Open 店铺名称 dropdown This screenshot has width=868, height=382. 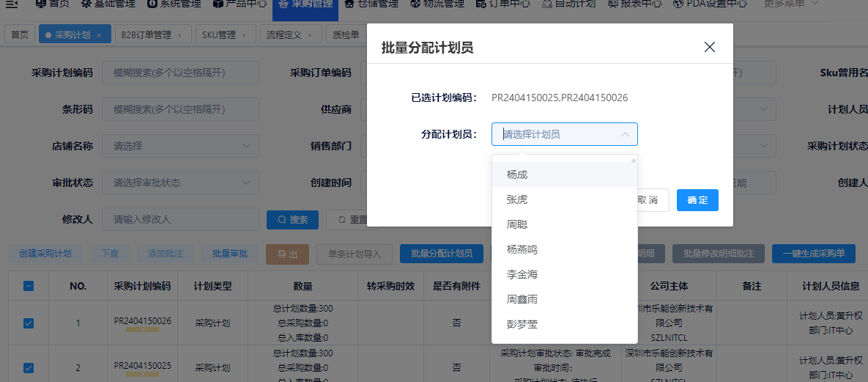180,146
